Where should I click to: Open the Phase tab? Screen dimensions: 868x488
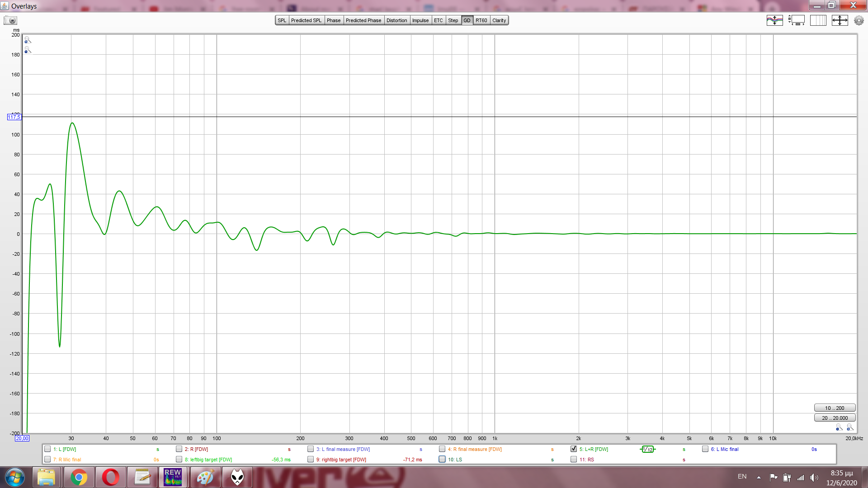(334, 20)
